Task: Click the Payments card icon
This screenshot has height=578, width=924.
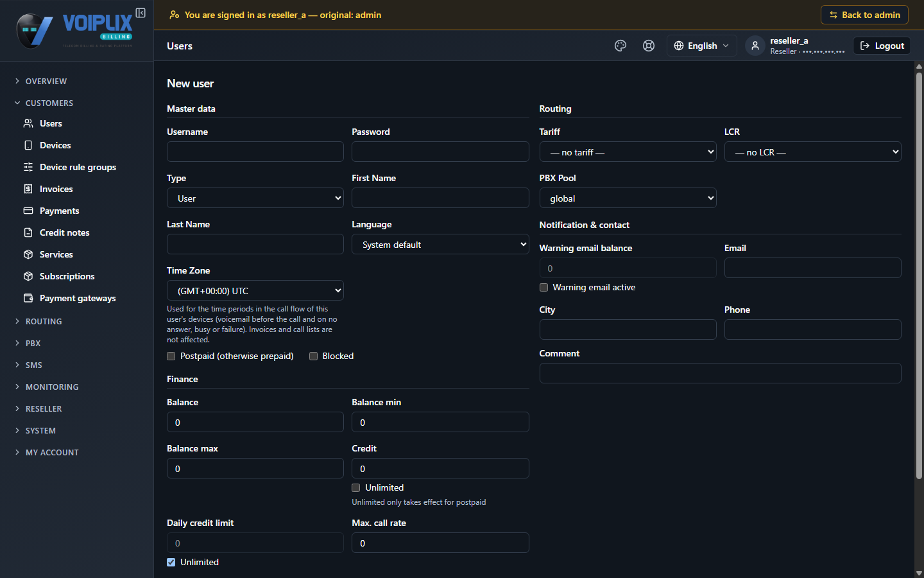Action: point(28,211)
